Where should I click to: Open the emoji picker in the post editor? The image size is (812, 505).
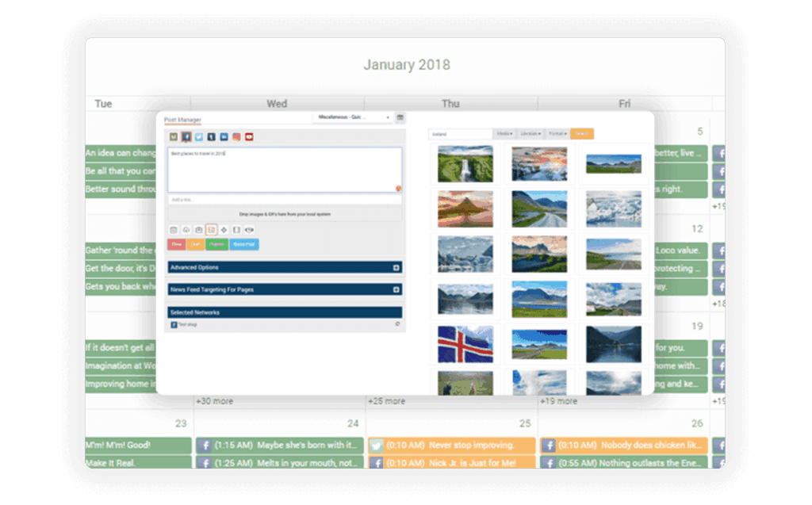[397, 189]
